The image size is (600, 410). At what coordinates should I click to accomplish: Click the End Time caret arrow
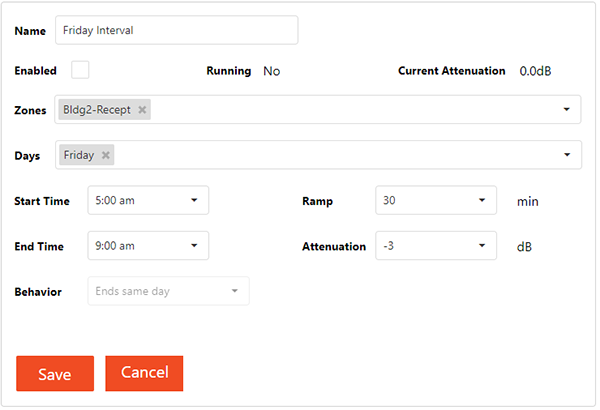[x=194, y=246]
